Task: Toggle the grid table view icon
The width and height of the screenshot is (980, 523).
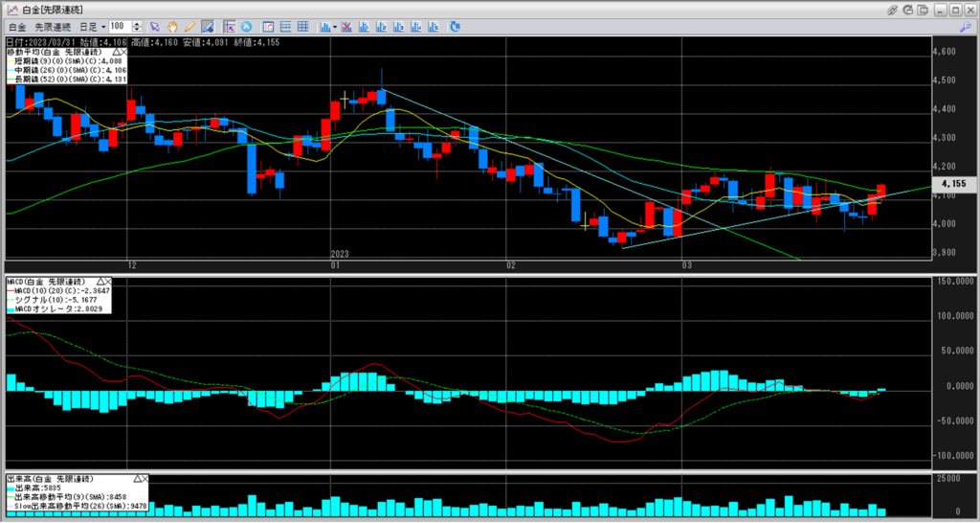Action: pos(302,26)
